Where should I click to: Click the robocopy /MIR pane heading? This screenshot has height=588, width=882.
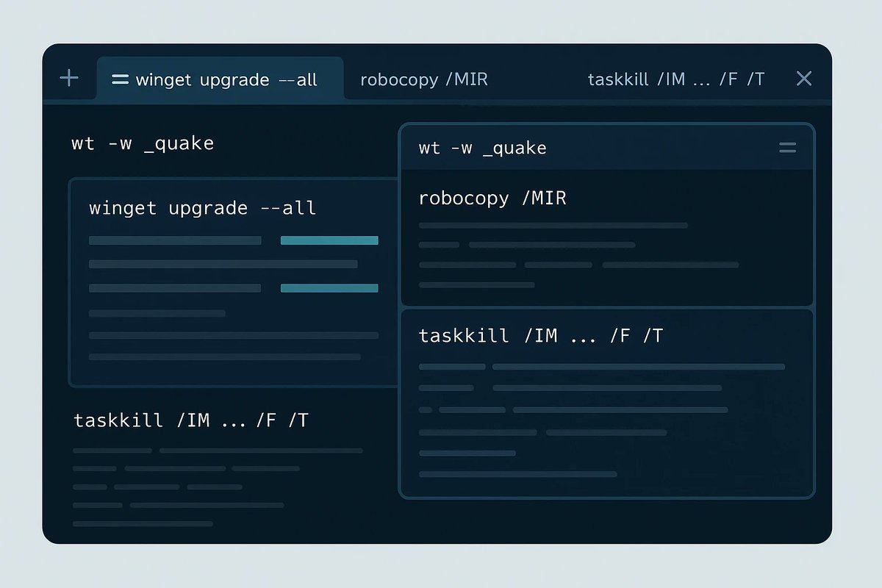[492, 198]
